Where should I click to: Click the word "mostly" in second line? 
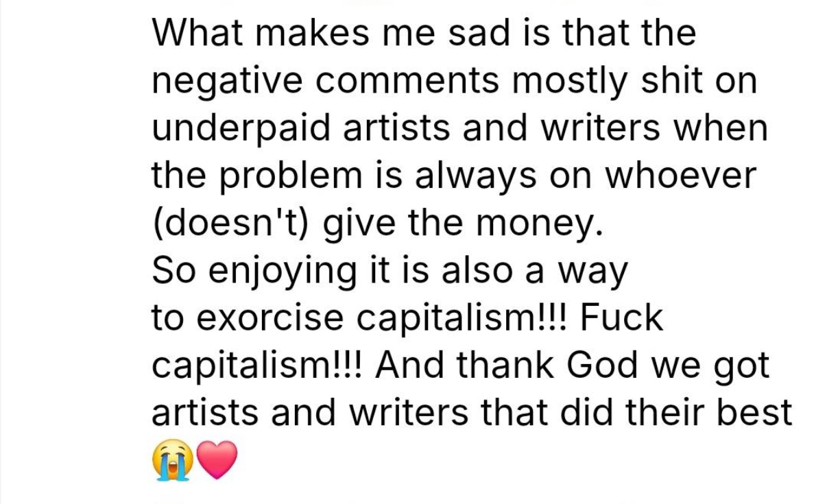567,81
